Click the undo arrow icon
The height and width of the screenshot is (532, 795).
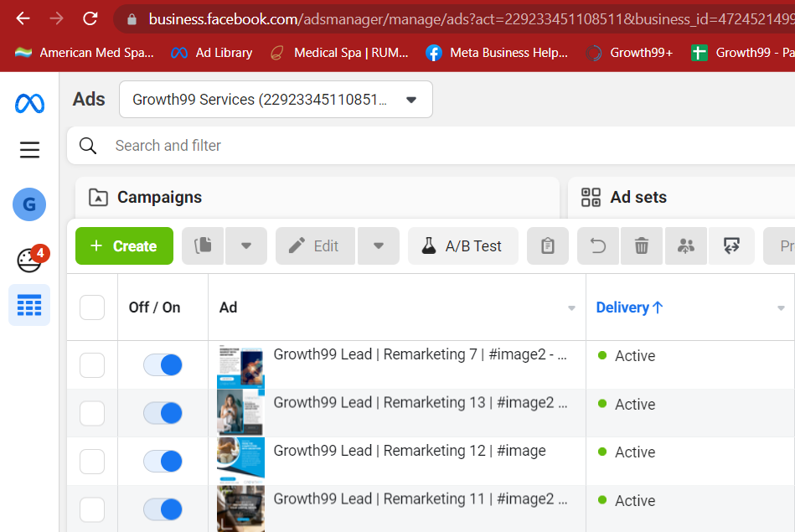[x=598, y=246]
